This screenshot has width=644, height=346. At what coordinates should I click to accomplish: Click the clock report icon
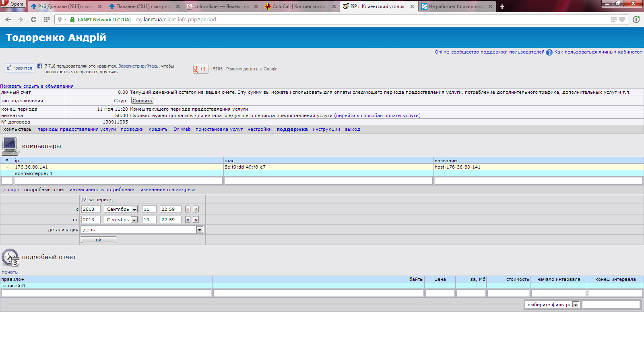coord(10,257)
